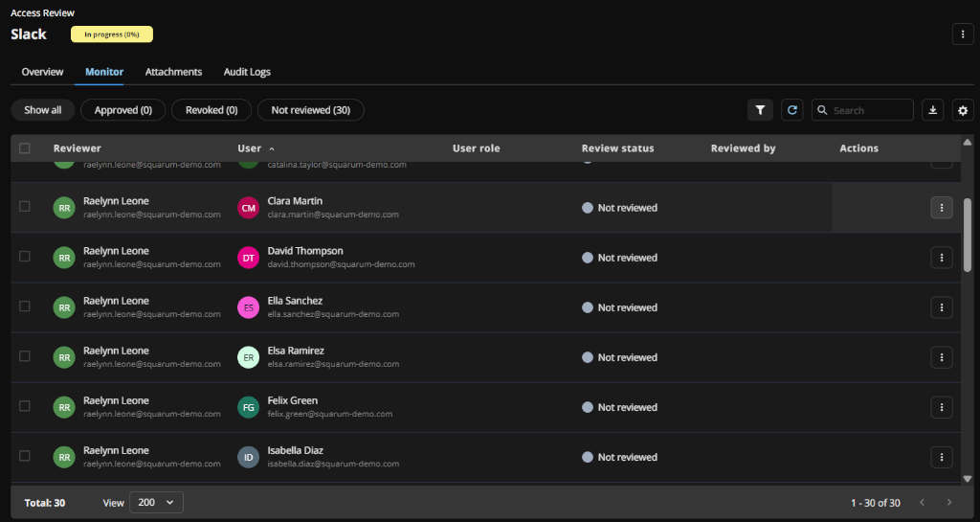
Task: Click Elsa Ramirez's ER avatar
Action: tap(248, 357)
